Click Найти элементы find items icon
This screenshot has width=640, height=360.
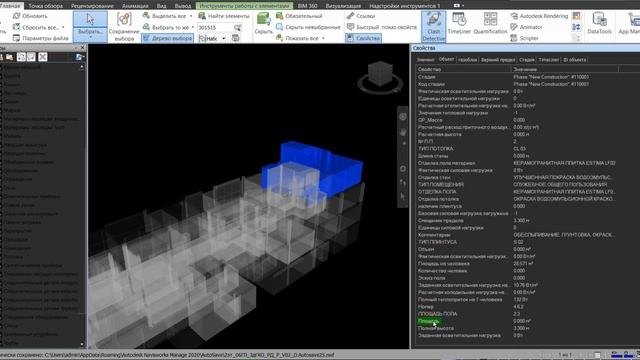tap(202, 16)
